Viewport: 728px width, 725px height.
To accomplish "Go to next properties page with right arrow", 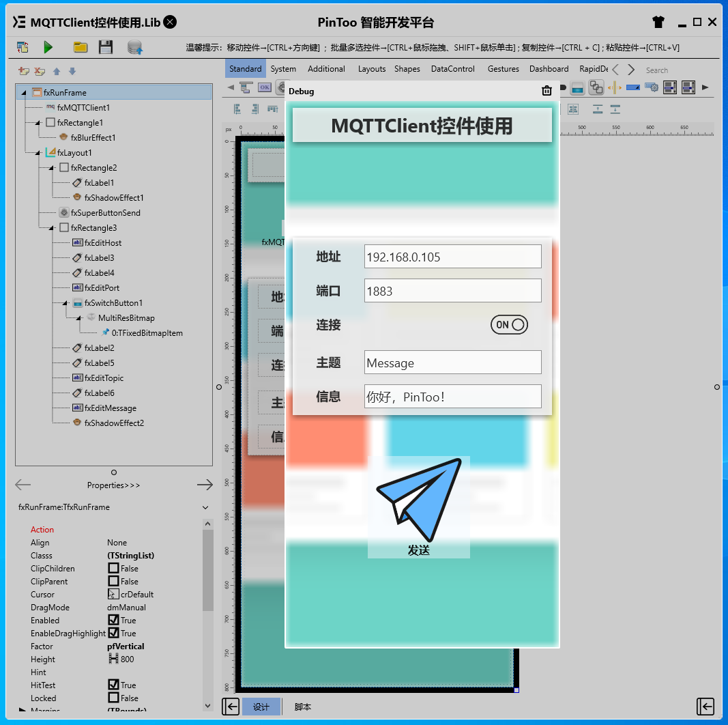I will (x=205, y=485).
